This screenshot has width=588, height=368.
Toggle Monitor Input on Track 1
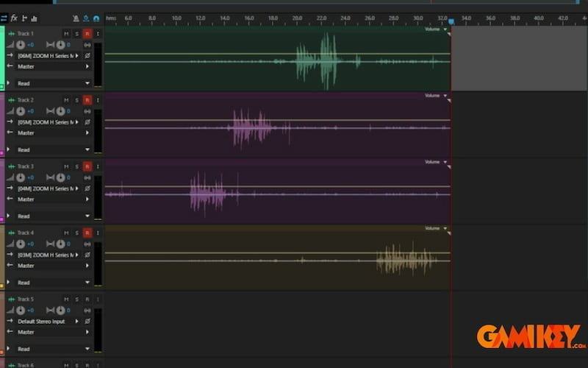coord(98,34)
